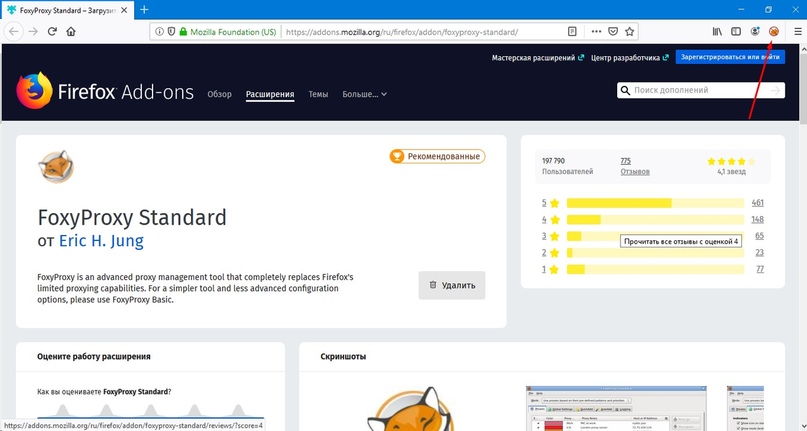807x431 pixels.
Task: Click the Оцените работу расширения heading
Action: coord(94,356)
